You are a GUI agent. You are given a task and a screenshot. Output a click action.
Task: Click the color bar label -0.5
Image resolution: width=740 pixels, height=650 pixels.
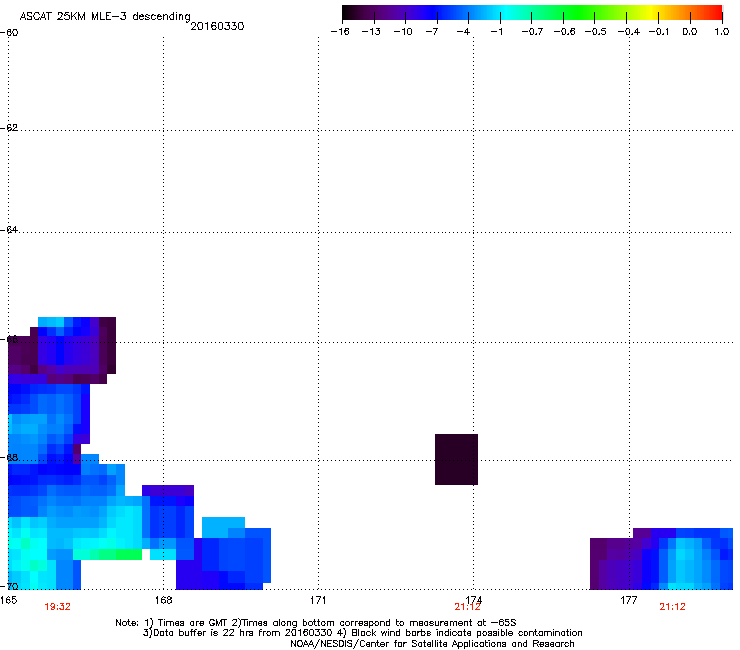coord(596,32)
